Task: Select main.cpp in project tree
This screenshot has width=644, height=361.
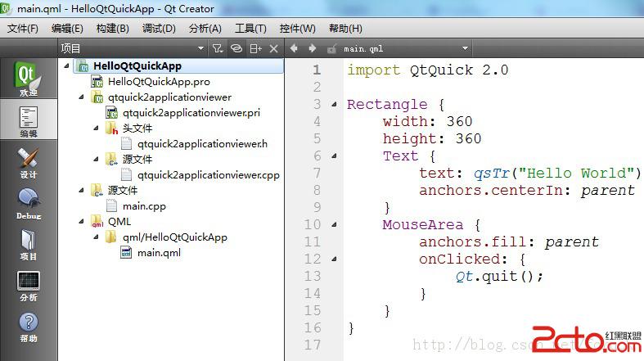Action: 144,205
